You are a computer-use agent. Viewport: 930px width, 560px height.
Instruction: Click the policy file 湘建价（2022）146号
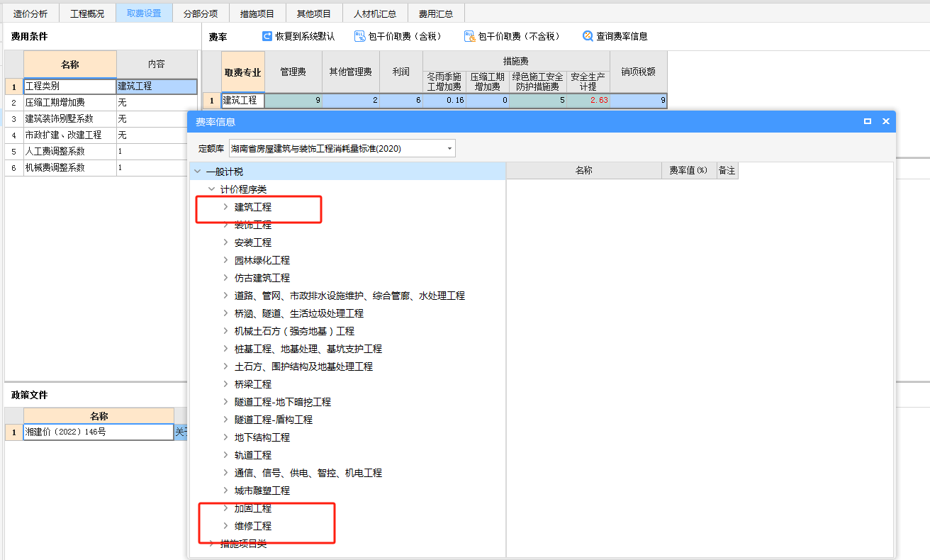(99, 432)
